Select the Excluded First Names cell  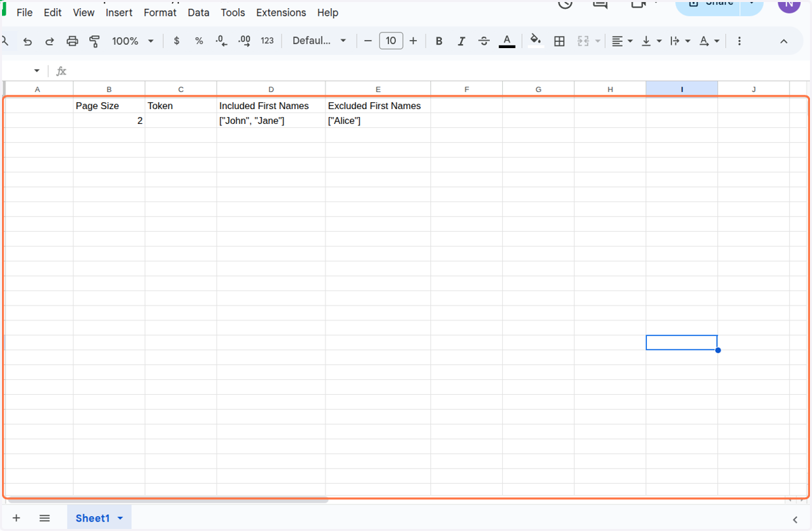click(378, 106)
